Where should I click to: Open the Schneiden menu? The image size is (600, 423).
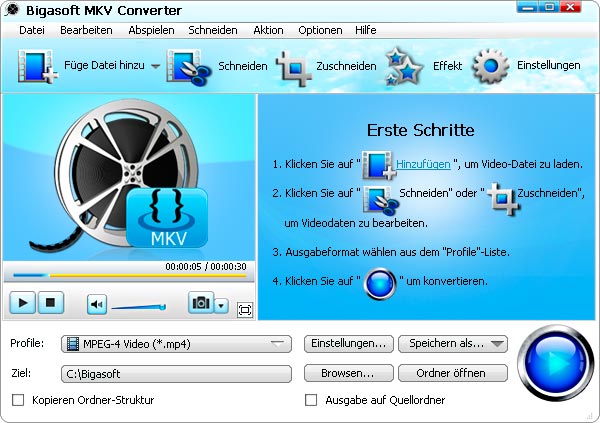pos(213,30)
